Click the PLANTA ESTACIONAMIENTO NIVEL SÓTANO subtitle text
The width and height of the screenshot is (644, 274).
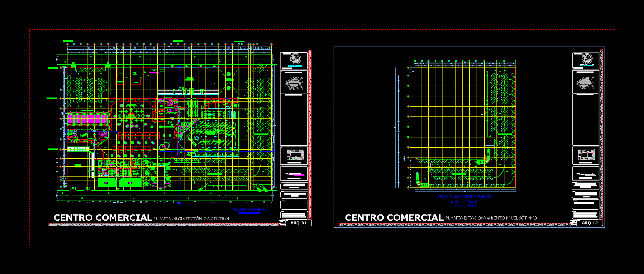click(x=491, y=218)
